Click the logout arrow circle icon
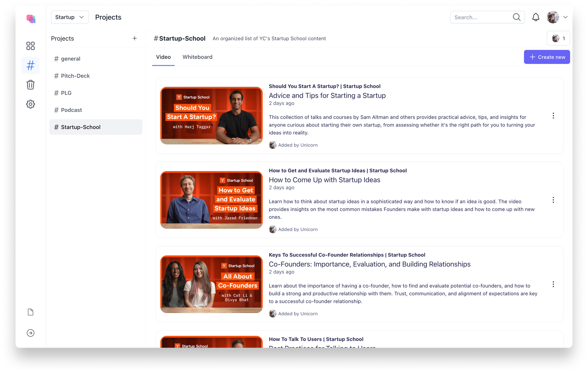The height and width of the screenshot is (373, 588). click(x=31, y=333)
